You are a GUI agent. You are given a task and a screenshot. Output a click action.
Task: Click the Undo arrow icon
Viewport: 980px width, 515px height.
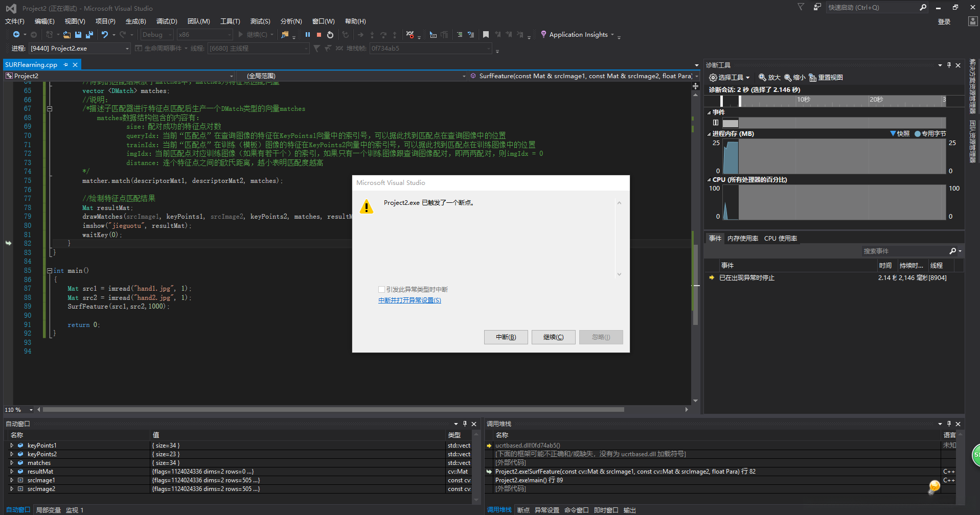[x=104, y=35]
